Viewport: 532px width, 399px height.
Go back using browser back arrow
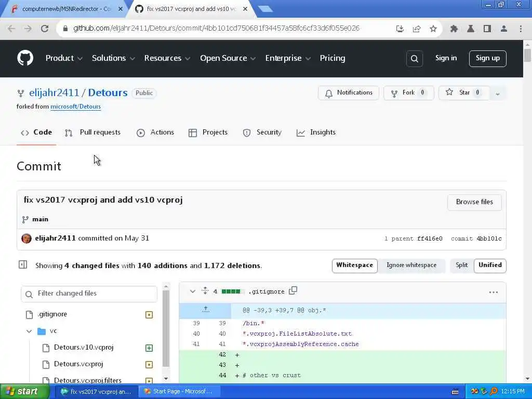(x=11, y=29)
